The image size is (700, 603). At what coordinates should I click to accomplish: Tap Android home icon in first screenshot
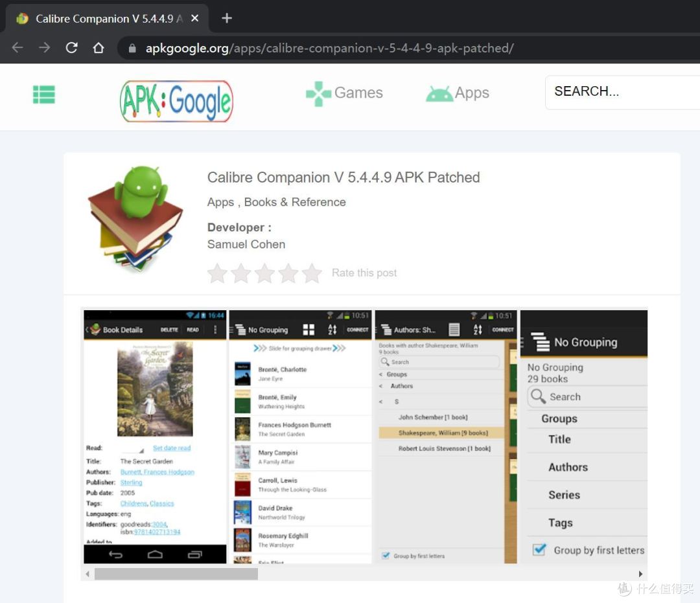(155, 554)
